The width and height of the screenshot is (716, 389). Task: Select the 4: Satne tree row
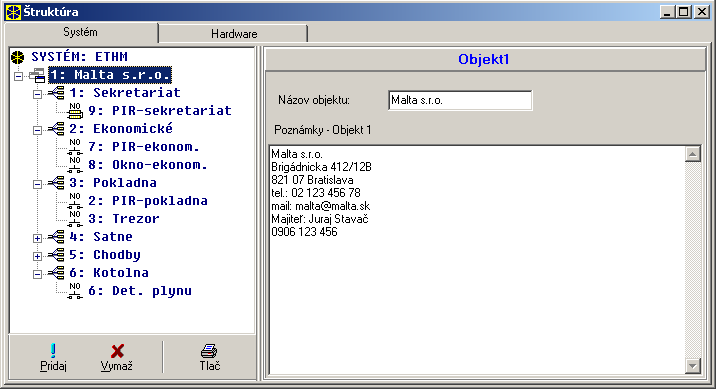(101, 237)
